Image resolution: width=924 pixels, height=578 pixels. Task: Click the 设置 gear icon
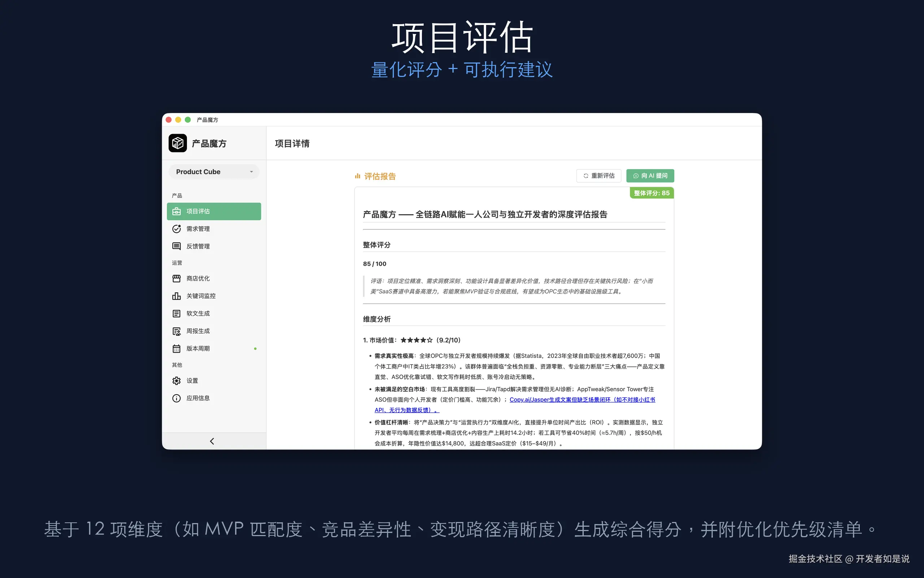[x=176, y=381]
